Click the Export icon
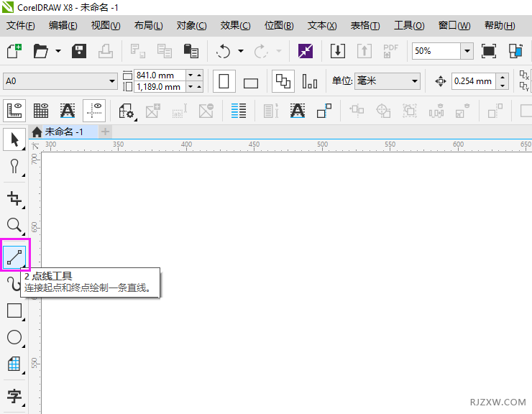This screenshot has width=532, height=414. (364, 51)
